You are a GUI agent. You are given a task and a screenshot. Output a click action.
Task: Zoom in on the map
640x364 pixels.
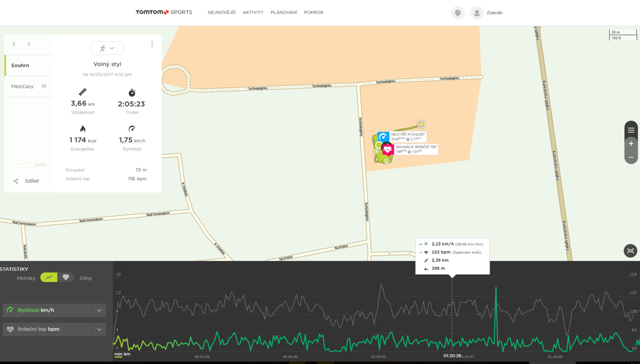[x=631, y=143]
